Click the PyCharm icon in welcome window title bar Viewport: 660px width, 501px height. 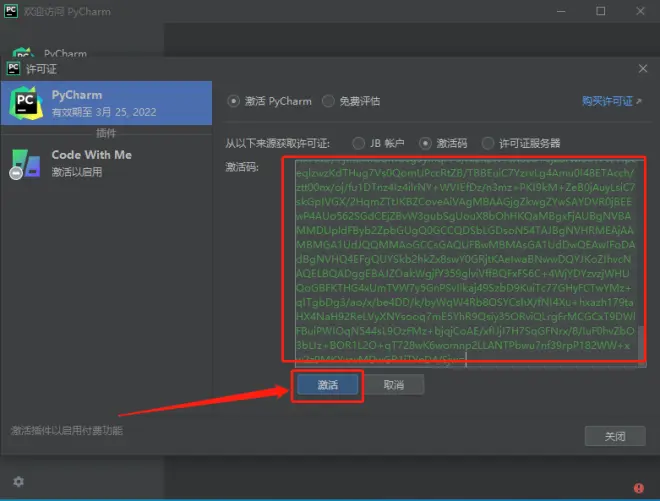point(11,11)
